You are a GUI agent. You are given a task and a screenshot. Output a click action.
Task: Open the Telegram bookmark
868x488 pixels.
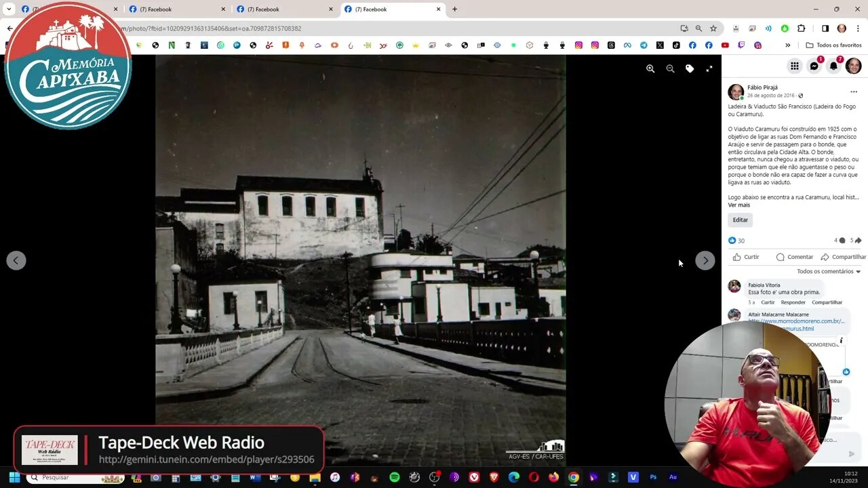[x=644, y=45]
